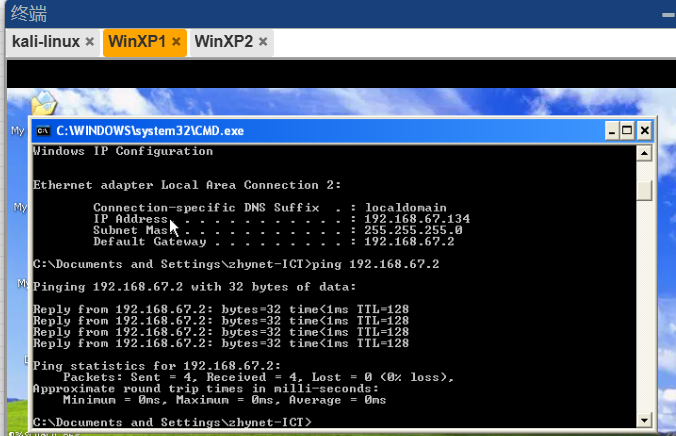The width and height of the screenshot is (676, 436).
Task: Click the 'Packets: Sent = 4' statistics line
Action: [x=258, y=377]
